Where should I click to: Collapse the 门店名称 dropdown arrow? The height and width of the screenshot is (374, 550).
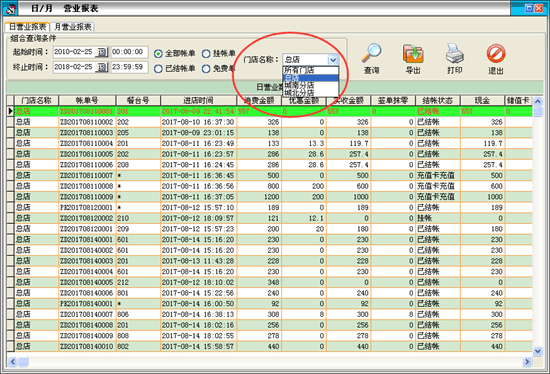click(333, 60)
